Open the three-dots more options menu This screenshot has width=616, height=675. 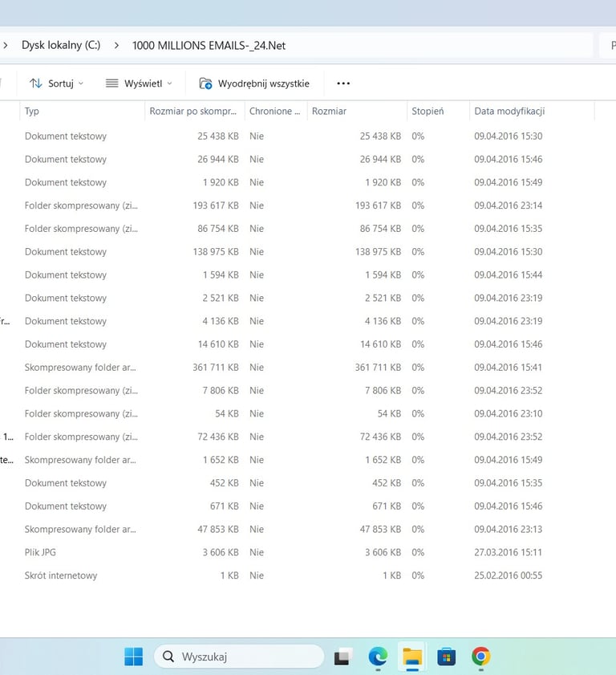pyautogui.click(x=342, y=83)
